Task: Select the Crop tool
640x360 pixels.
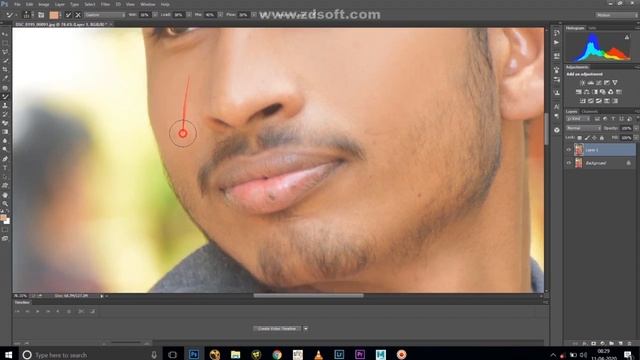Action: (5, 69)
